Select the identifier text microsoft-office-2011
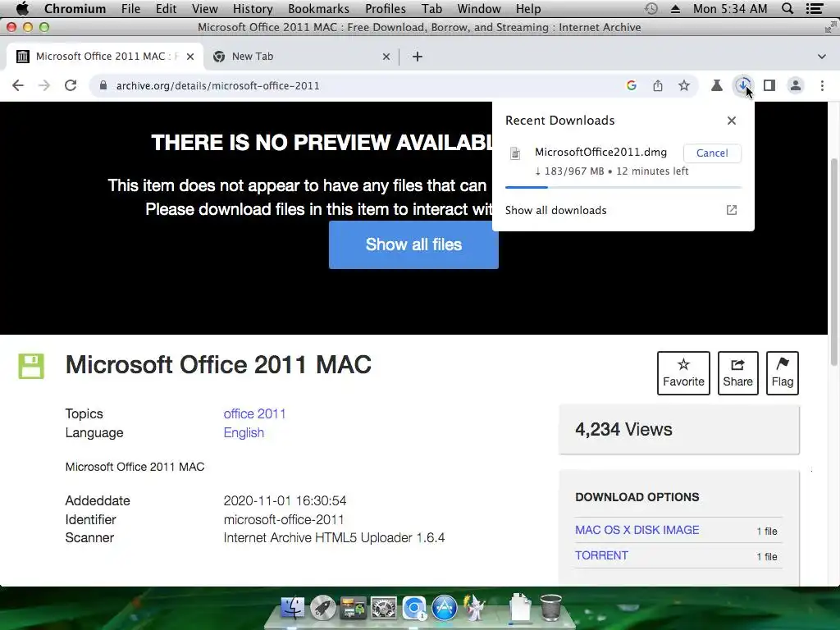Viewport: 840px width, 630px height. click(x=283, y=519)
